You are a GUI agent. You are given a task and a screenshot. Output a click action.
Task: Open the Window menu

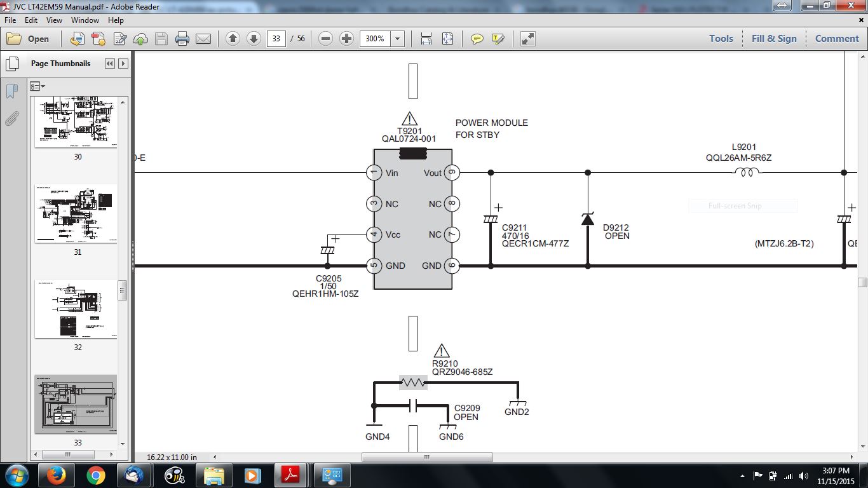(85, 20)
